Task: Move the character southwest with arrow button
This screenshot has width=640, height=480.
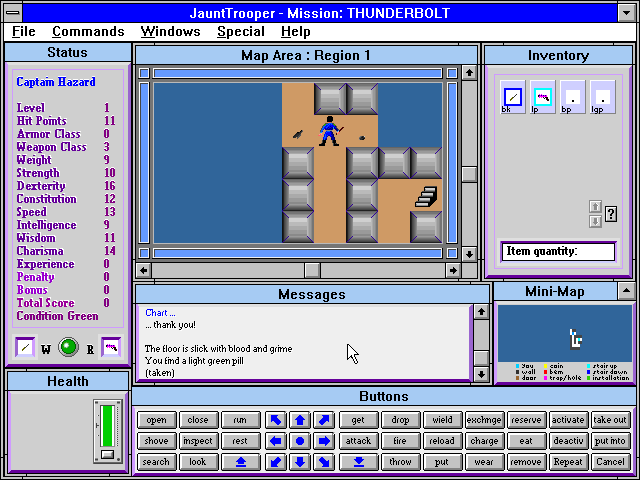Action: click(x=276, y=462)
